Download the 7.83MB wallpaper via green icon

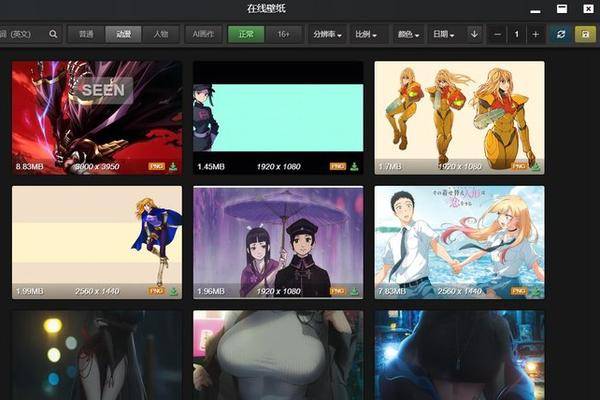pyautogui.click(x=535, y=291)
